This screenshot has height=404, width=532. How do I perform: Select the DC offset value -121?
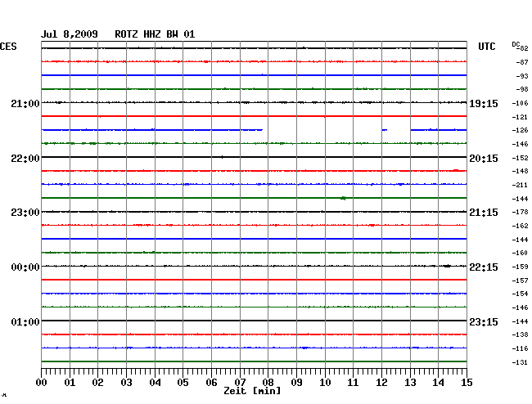[520, 117]
